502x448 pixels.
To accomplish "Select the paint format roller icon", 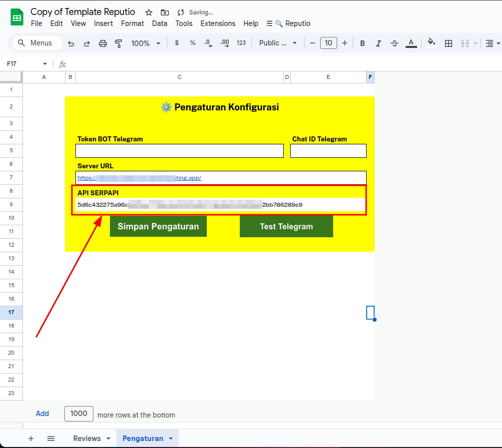I will [118, 43].
